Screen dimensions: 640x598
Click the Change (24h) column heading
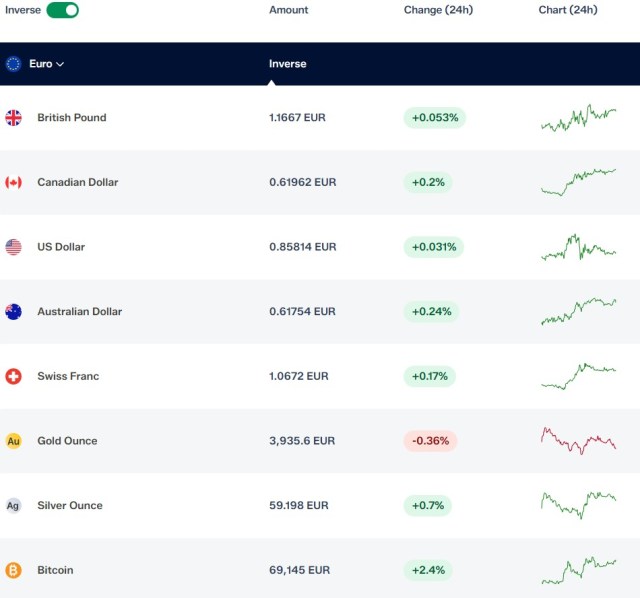click(x=438, y=10)
